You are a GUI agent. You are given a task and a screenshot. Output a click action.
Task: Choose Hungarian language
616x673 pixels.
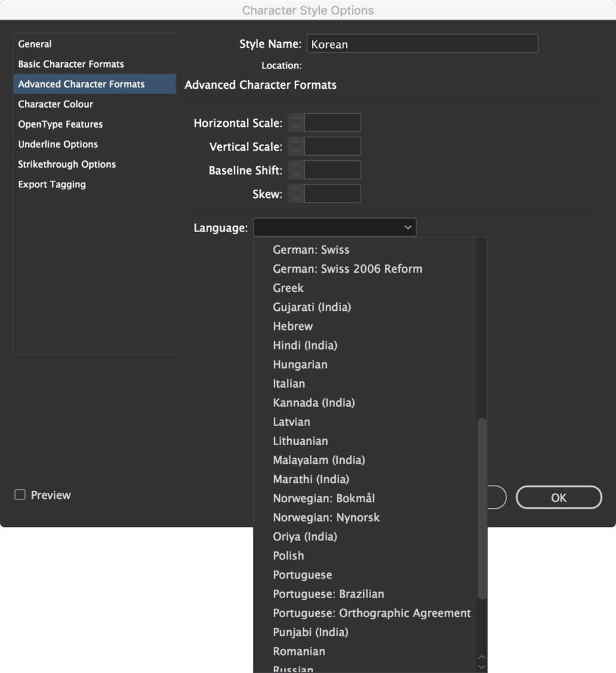365,364
